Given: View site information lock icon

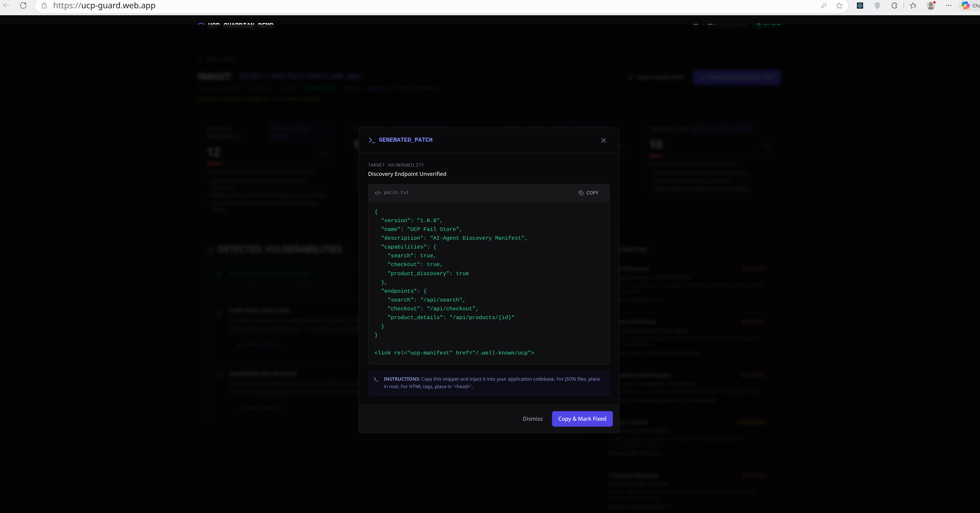Looking at the screenshot, I should point(44,6).
